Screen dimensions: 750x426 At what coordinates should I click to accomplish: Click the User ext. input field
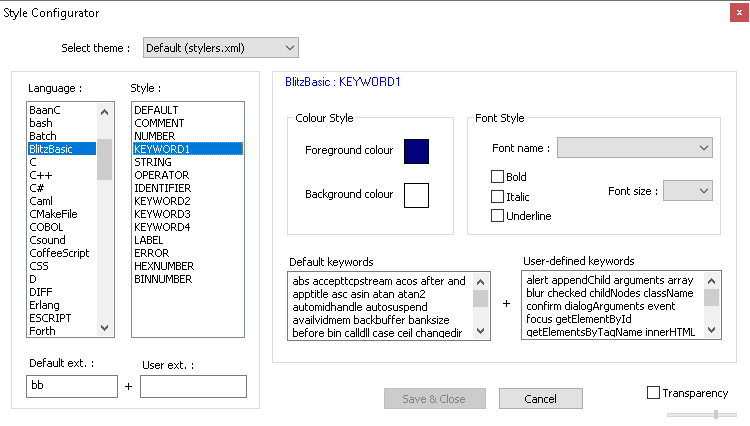193,386
